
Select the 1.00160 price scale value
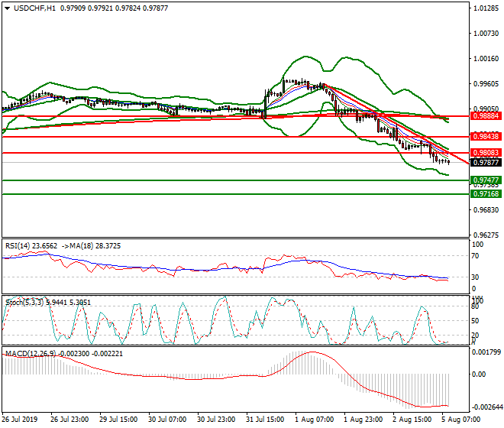coord(486,59)
